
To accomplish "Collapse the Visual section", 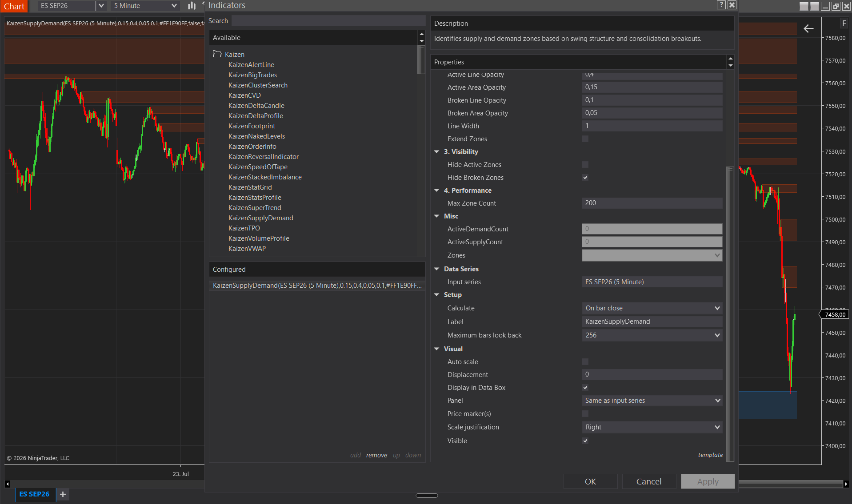I will 437,349.
